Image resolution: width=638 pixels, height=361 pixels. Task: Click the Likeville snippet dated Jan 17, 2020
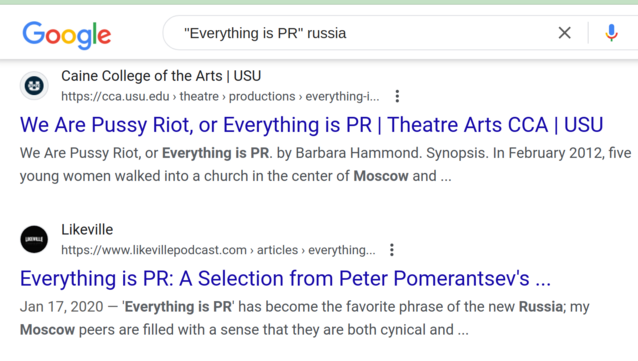click(x=305, y=318)
